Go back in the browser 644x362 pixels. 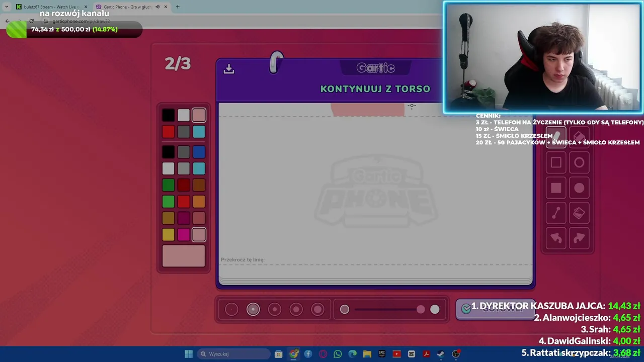[7, 21]
